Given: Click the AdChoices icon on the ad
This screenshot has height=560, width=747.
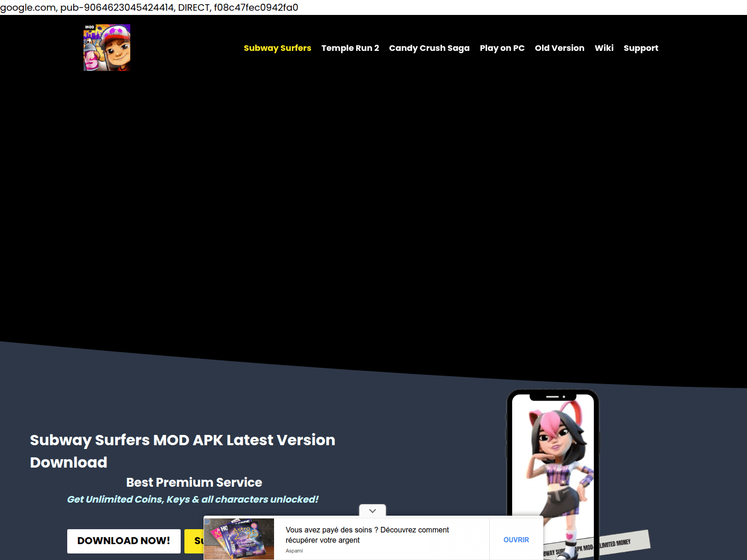Looking at the screenshot, I should [208, 521].
